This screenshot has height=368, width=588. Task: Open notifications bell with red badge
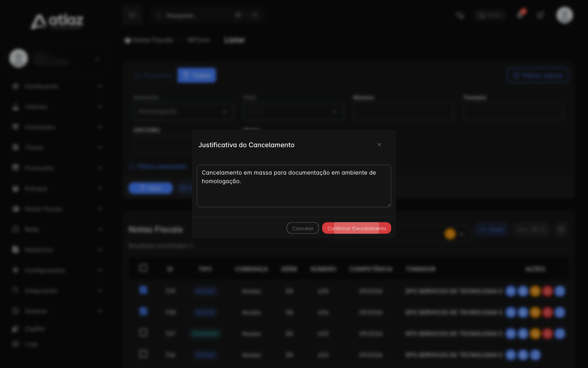(521, 14)
